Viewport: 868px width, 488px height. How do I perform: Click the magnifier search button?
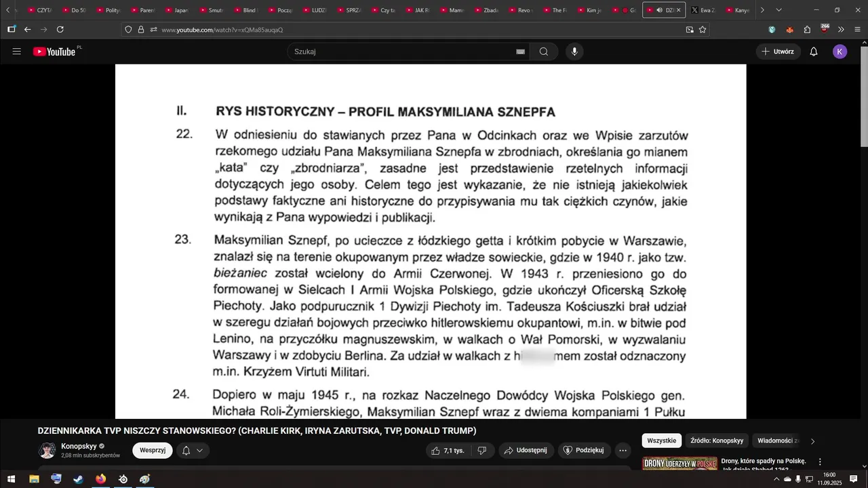pos(544,52)
